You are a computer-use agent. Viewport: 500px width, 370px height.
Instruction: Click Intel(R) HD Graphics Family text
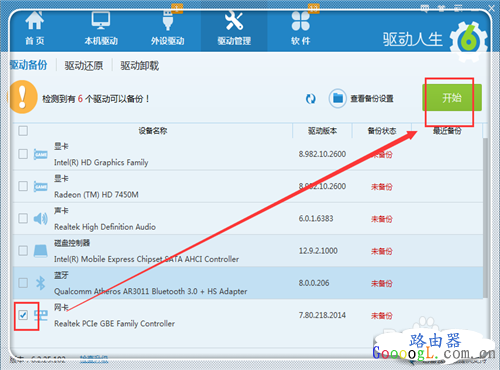[101, 162]
